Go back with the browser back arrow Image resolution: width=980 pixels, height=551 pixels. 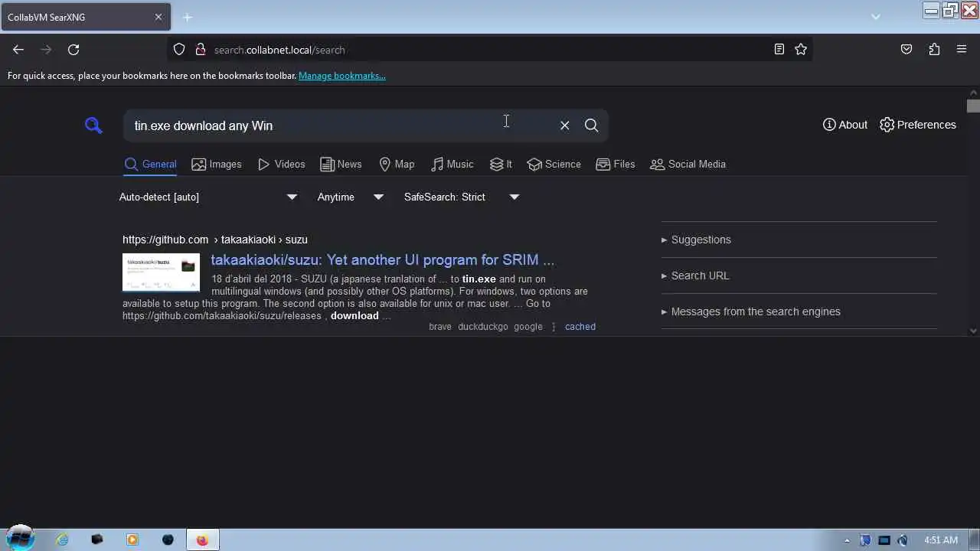(x=18, y=50)
